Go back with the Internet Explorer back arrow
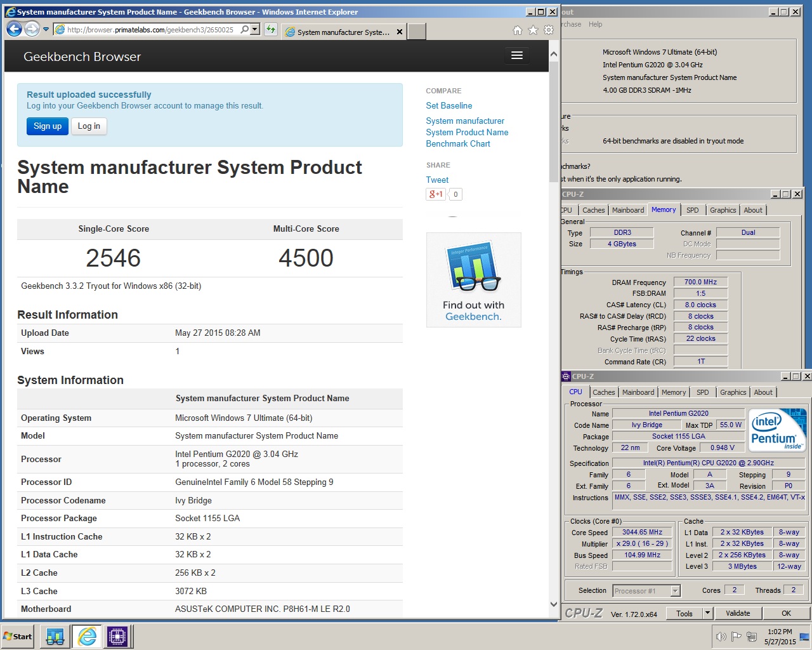This screenshot has height=650, width=812. pyautogui.click(x=14, y=29)
